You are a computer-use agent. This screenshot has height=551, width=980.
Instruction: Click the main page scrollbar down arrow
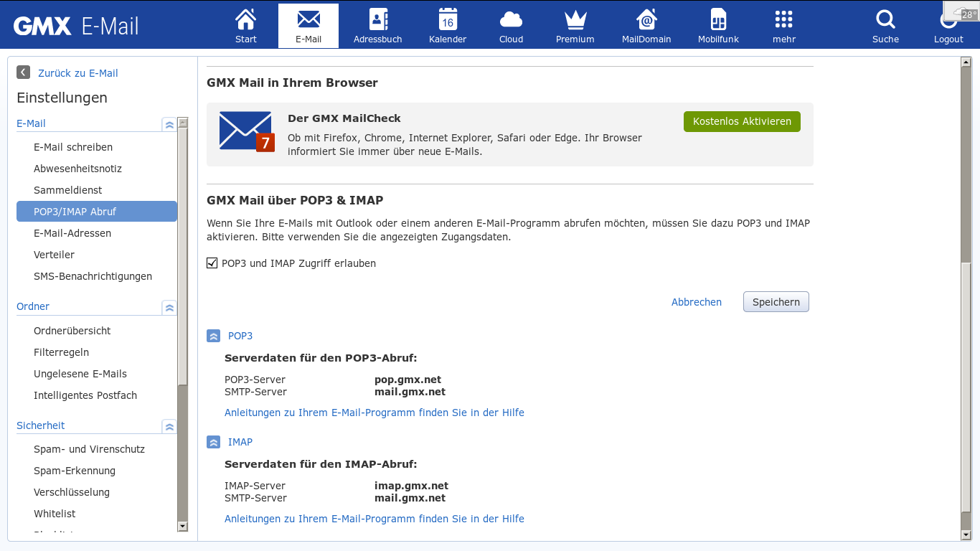[966, 534]
